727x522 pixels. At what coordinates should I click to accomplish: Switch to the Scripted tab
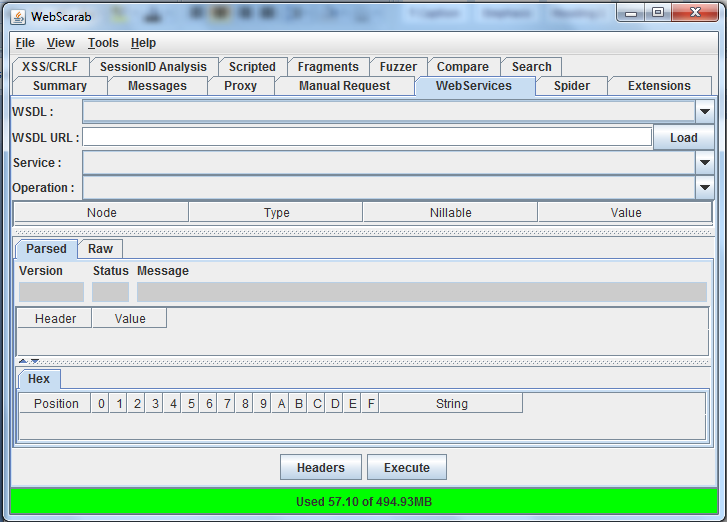(x=252, y=67)
